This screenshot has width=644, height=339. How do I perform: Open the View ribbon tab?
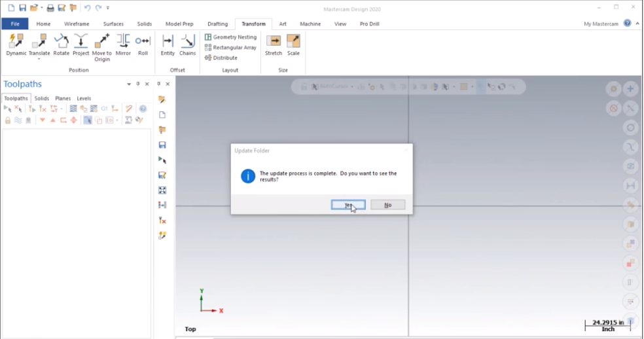pos(340,24)
